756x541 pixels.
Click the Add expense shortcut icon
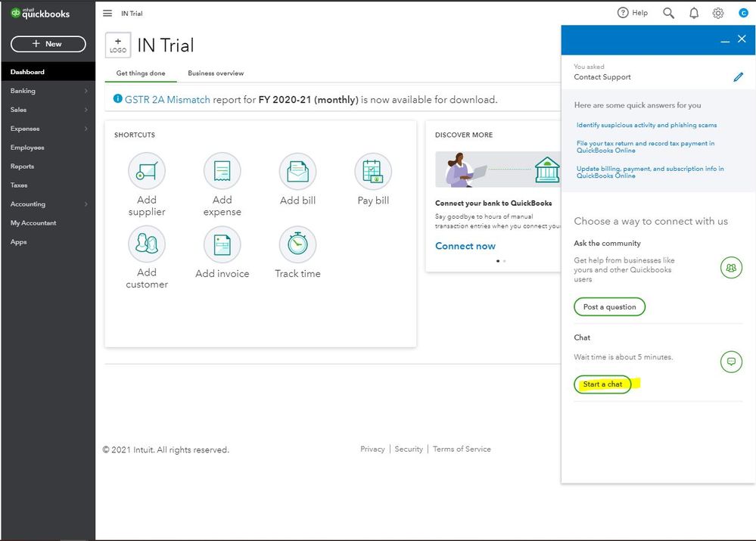tap(222, 171)
